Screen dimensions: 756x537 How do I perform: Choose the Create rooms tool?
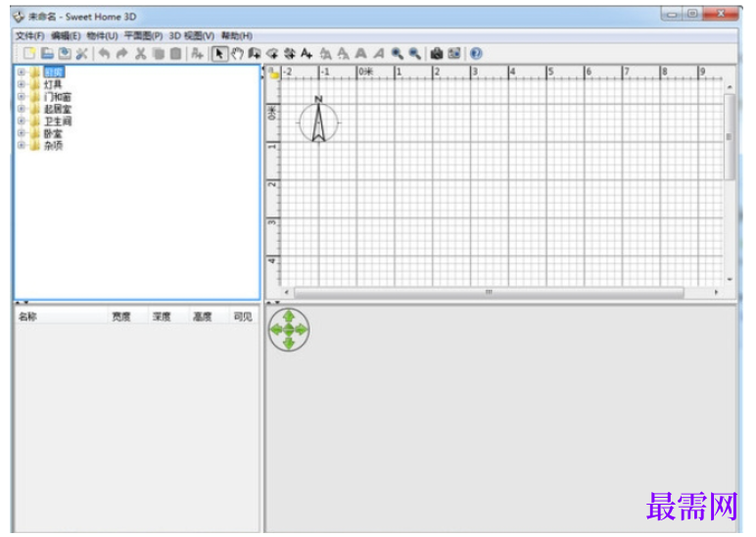tap(272, 54)
